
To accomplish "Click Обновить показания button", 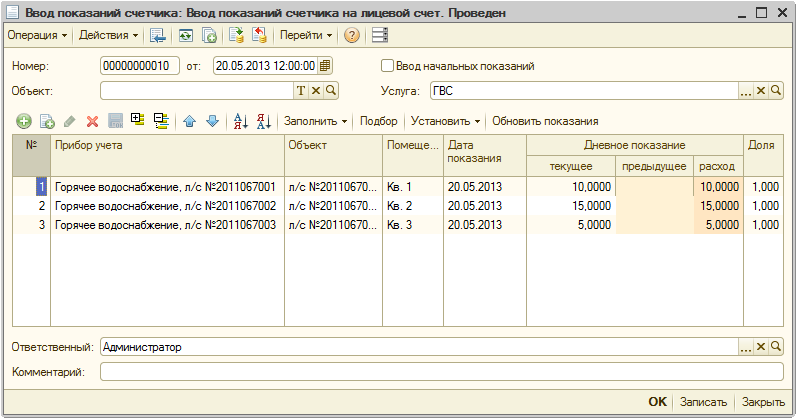I will [545, 121].
